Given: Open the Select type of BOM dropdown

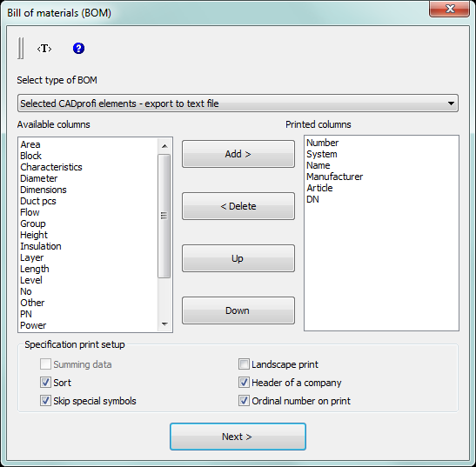Looking at the screenshot, I should [238, 103].
